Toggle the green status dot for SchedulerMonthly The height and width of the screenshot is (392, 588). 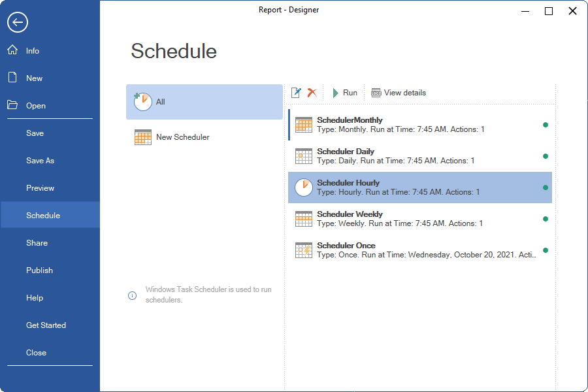545,125
